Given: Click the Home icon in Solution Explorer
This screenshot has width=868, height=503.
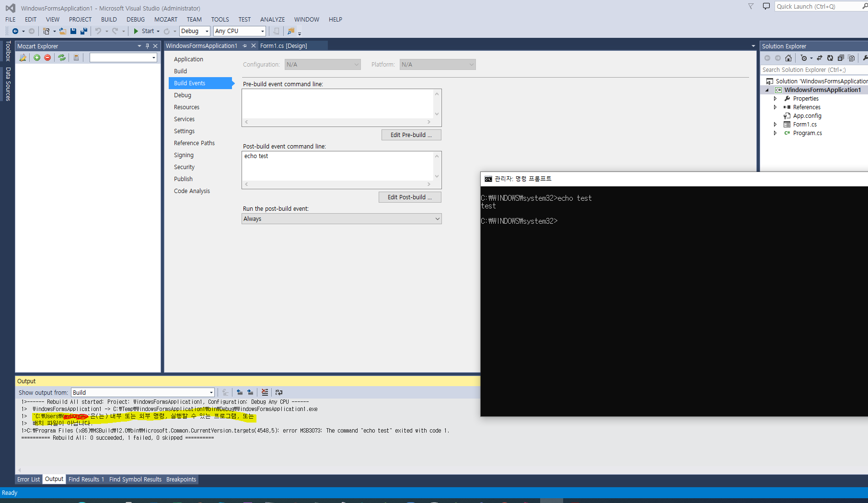Looking at the screenshot, I should [x=788, y=58].
